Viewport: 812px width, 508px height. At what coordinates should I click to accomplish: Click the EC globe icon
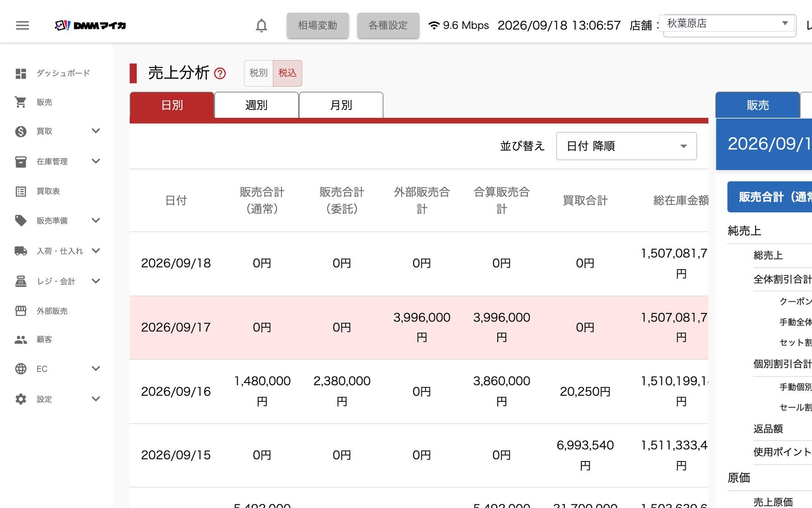[21, 368]
